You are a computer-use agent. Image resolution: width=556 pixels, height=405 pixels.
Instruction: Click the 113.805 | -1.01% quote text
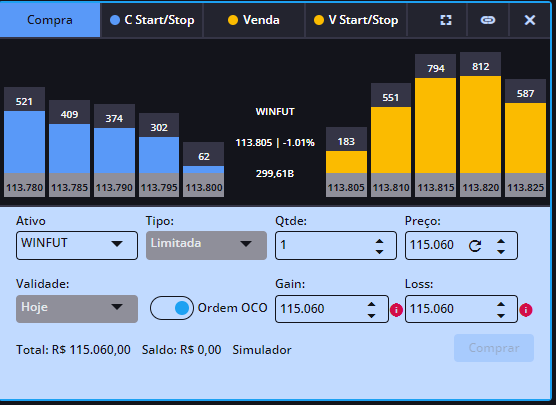[x=275, y=143]
